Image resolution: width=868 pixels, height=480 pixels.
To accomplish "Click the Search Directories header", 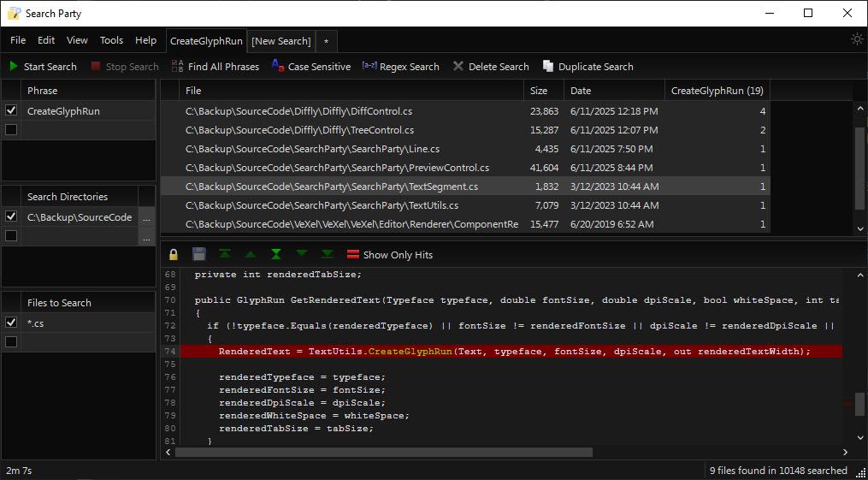I will coord(80,197).
